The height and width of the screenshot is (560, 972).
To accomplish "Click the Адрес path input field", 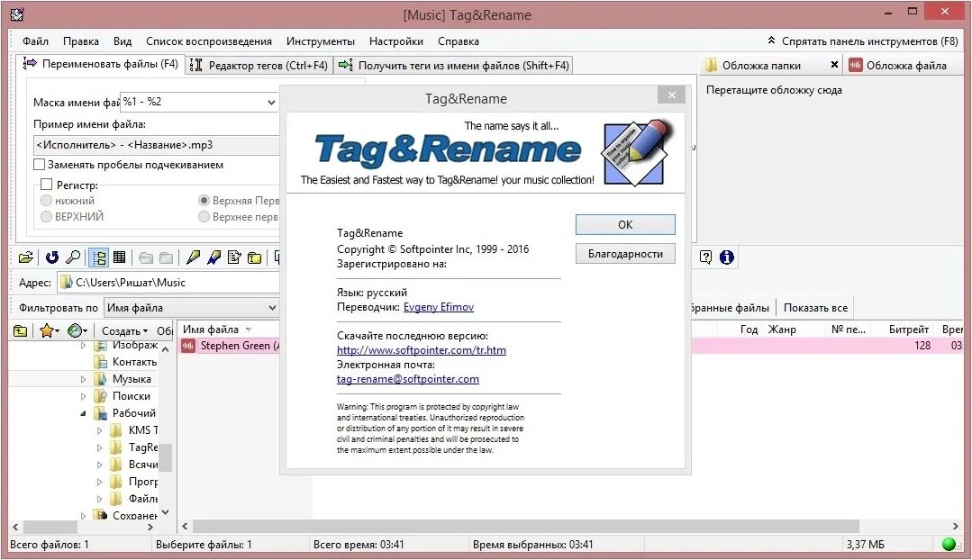I will [168, 283].
